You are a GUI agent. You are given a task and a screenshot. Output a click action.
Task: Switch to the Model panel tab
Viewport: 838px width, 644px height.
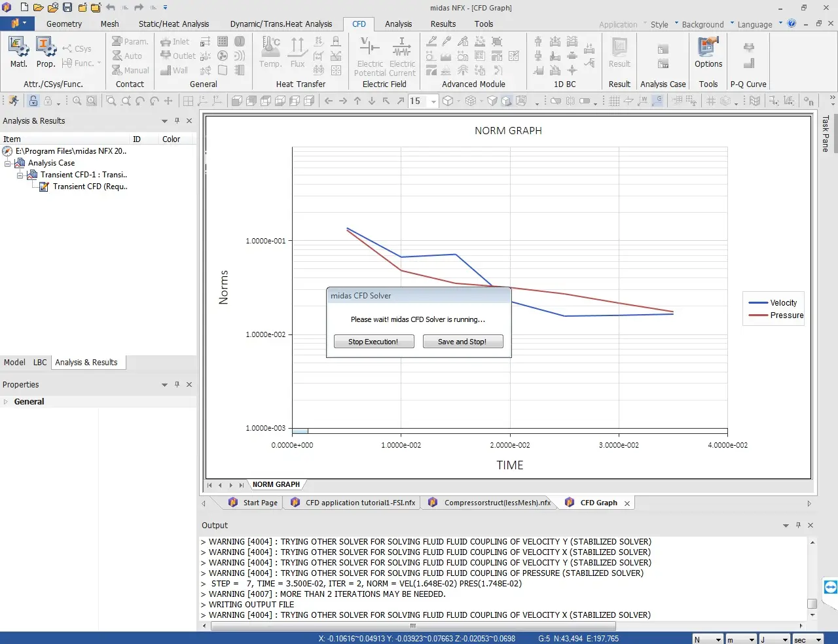(x=14, y=362)
